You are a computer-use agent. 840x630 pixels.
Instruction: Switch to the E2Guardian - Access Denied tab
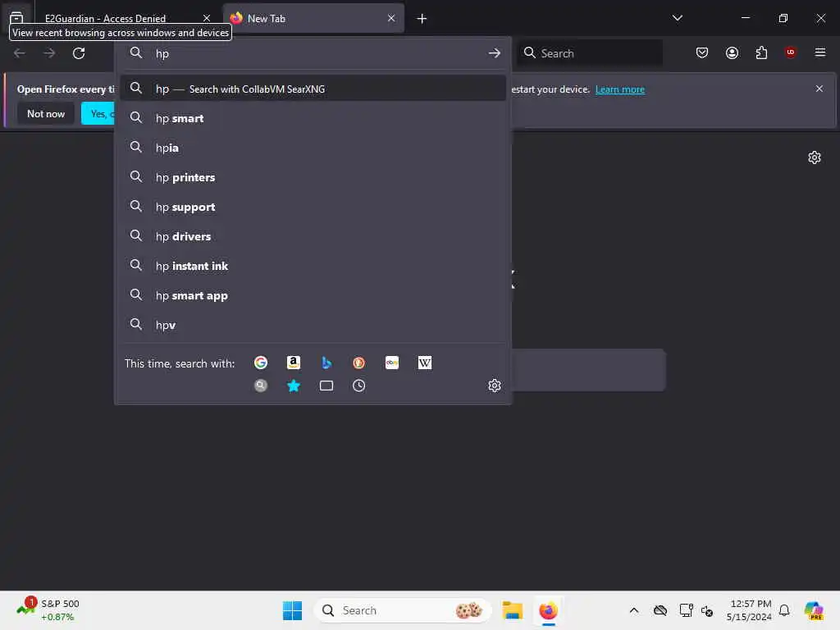[x=105, y=19]
